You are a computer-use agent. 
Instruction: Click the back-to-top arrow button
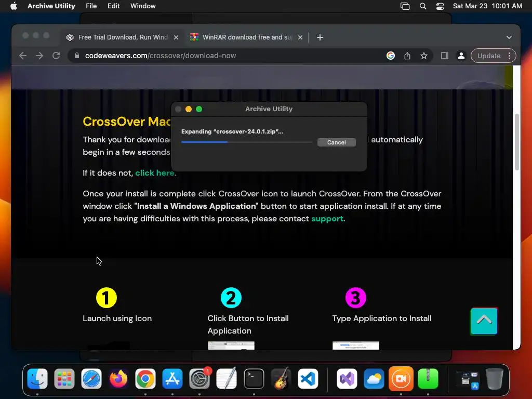coord(484,321)
